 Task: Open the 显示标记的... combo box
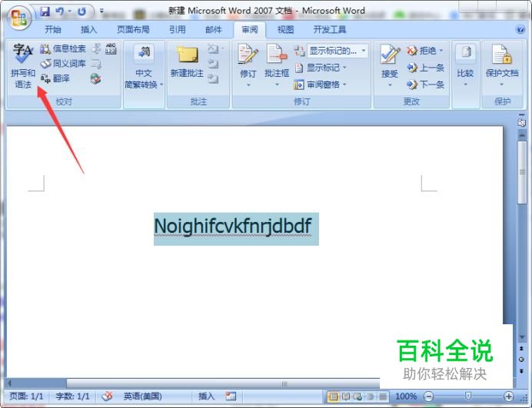click(337, 51)
